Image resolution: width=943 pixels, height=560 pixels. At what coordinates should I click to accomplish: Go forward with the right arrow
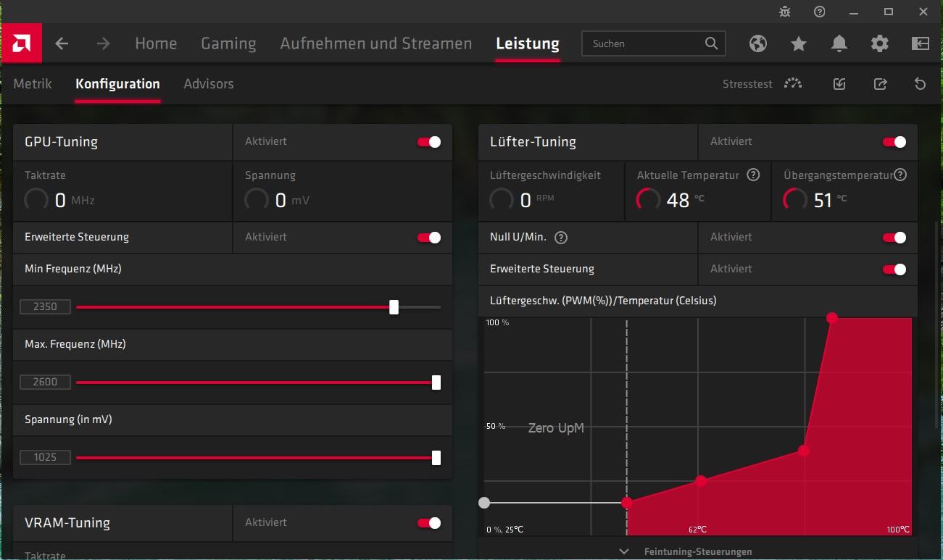pyautogui.click(x=104, y=43)
